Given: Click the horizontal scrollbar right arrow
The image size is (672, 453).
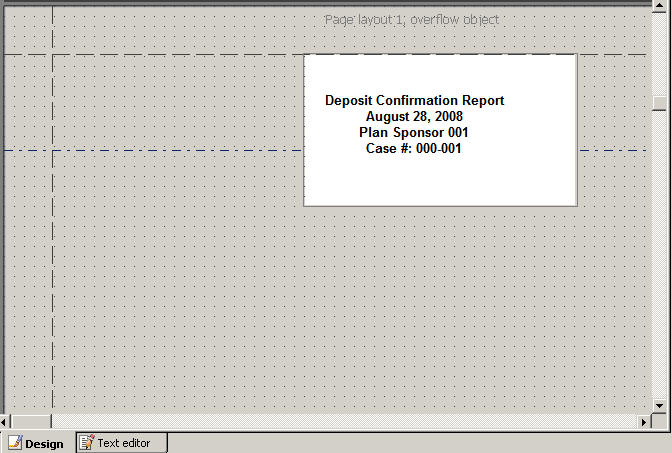Looking at the screenshot, I should (645, 421).
